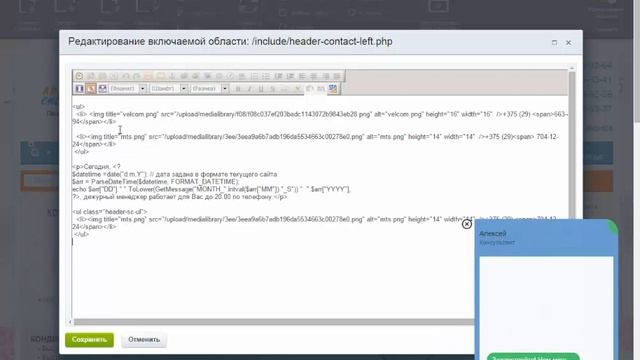Screen dimensions: 640x360
Task: Insert a numbered list
Action: click(x=254, y=76)
